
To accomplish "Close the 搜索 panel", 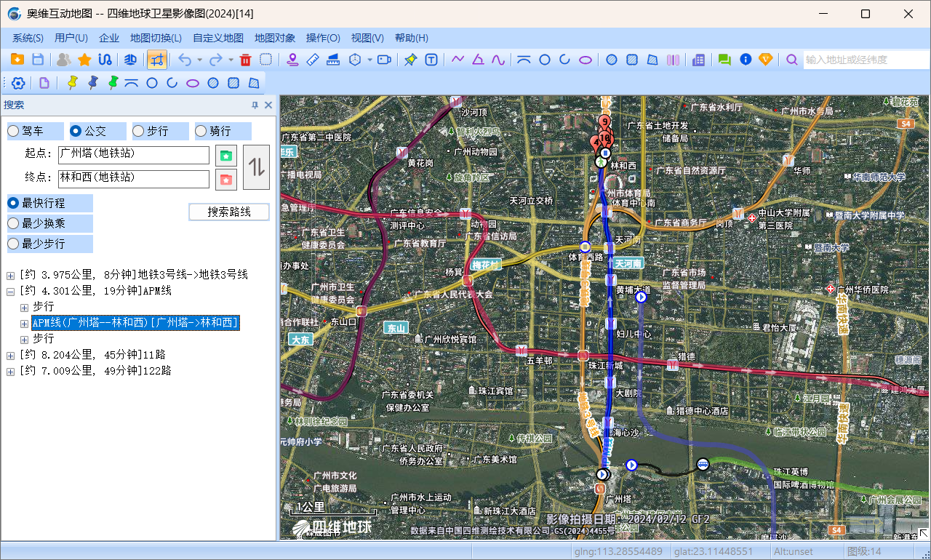I will pyautogui.click(x=268, y=105).
